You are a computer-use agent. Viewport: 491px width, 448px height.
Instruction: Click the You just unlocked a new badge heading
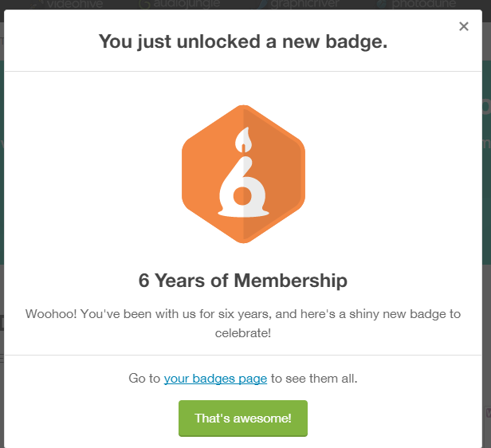coord(242,41)
